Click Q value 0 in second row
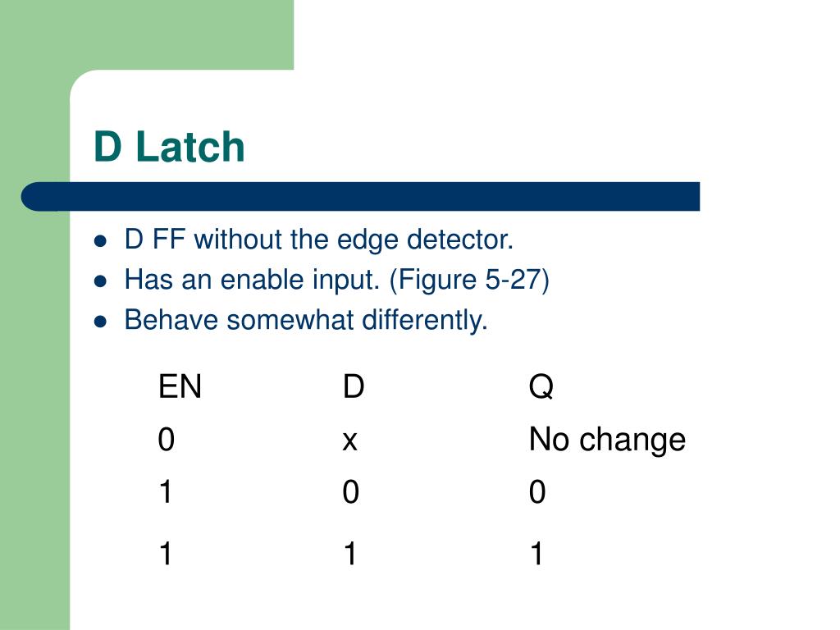 pyautogui.click(x=537, y=492)
